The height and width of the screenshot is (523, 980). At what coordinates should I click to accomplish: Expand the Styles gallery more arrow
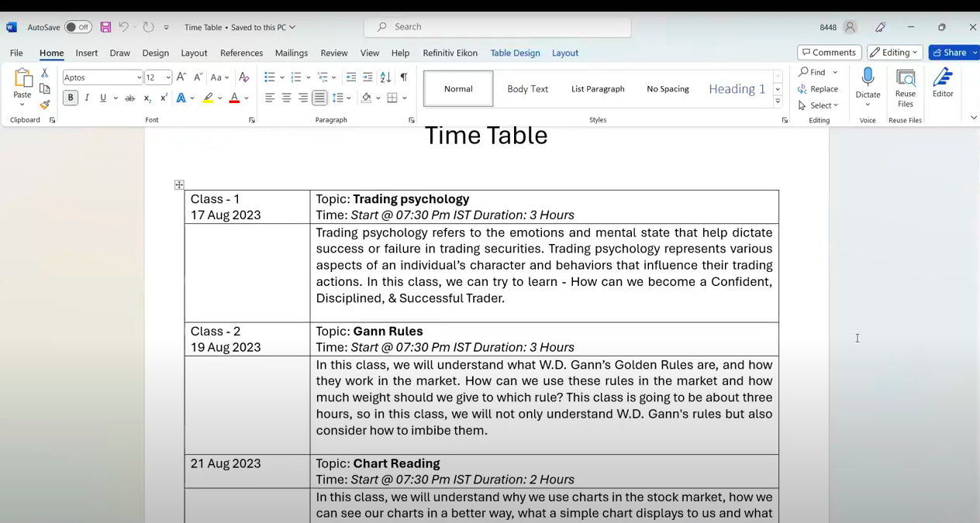778,102
